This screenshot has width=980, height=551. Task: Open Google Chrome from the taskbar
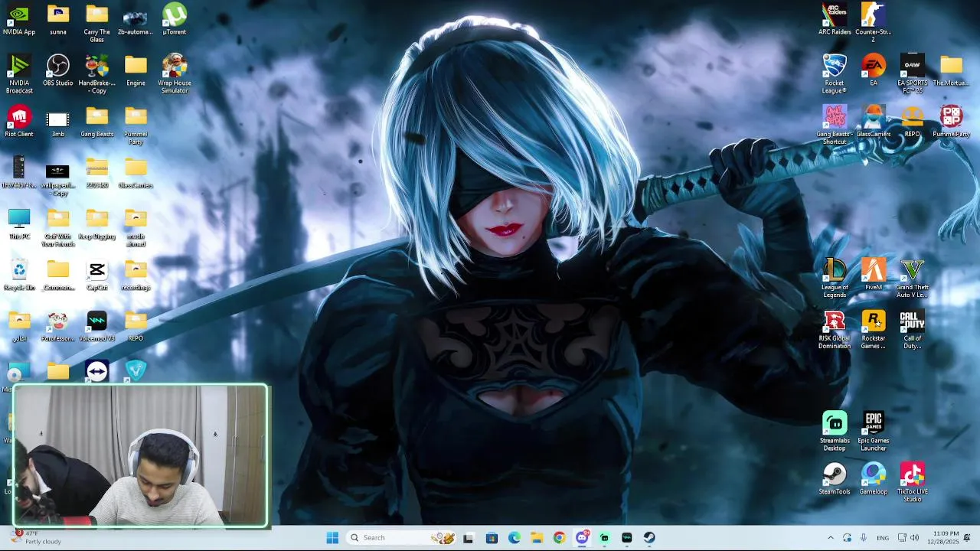click(x=559, y=537)
